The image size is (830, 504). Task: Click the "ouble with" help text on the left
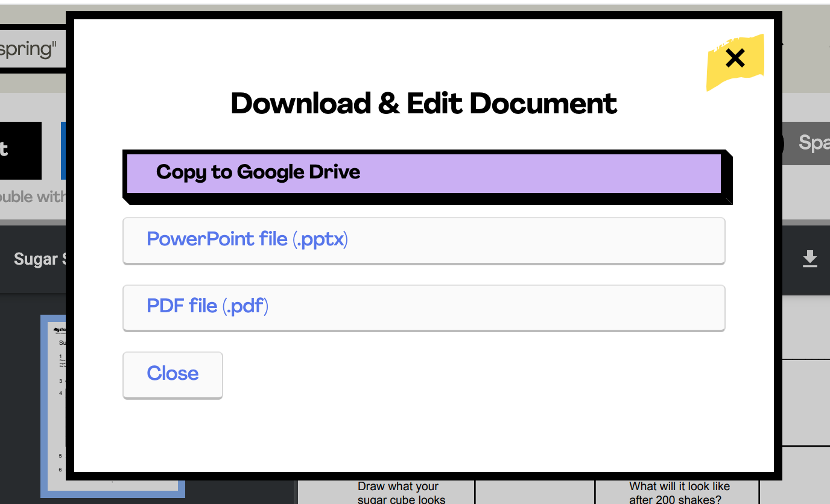tap(33, 197)
